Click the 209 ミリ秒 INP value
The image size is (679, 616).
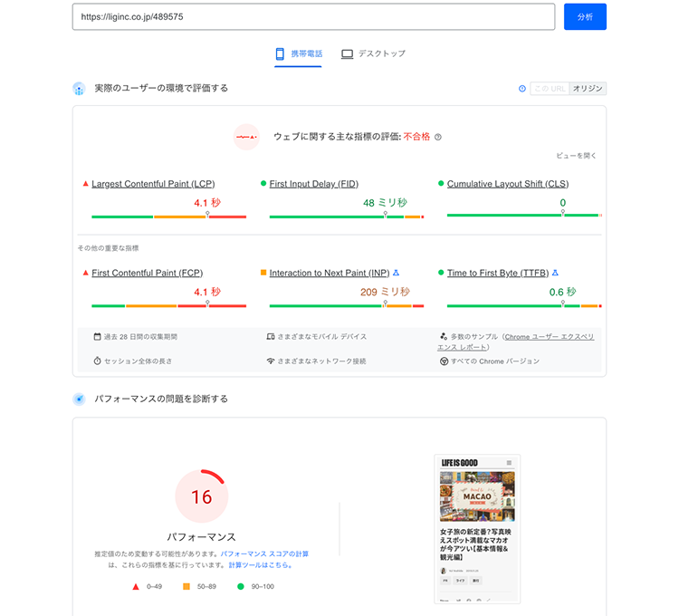tap(385, 292)
